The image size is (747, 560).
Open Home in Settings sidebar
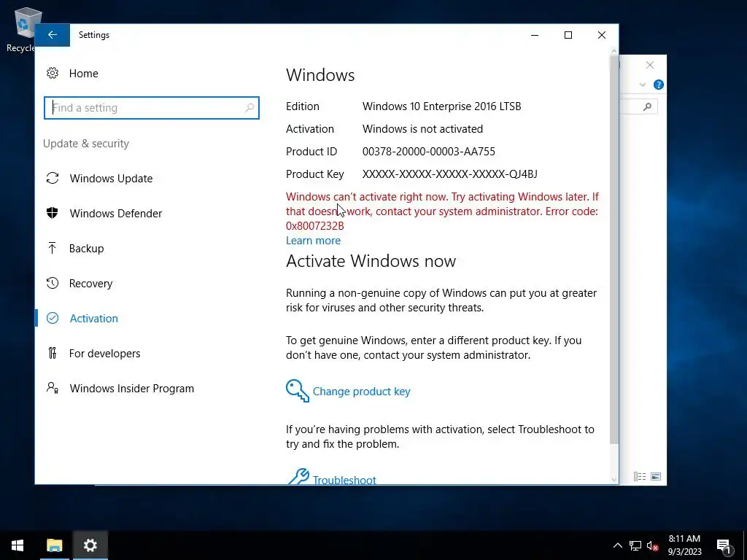83,74
